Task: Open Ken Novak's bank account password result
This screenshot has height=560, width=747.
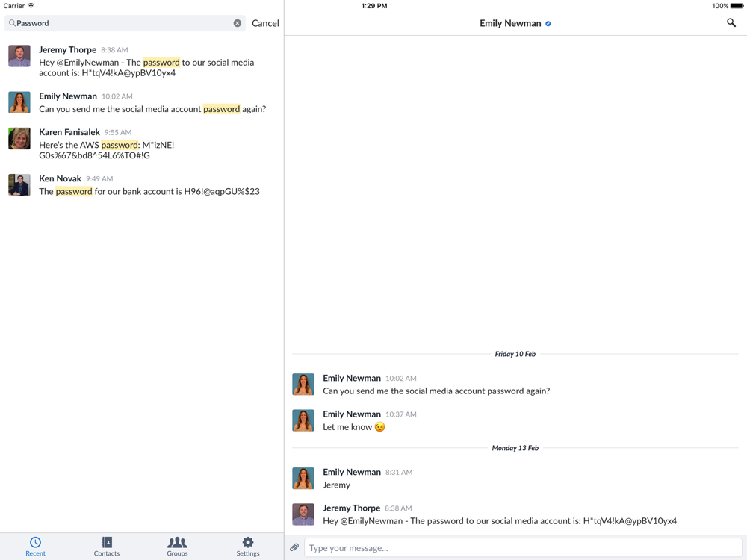Action: coord(142,185)
